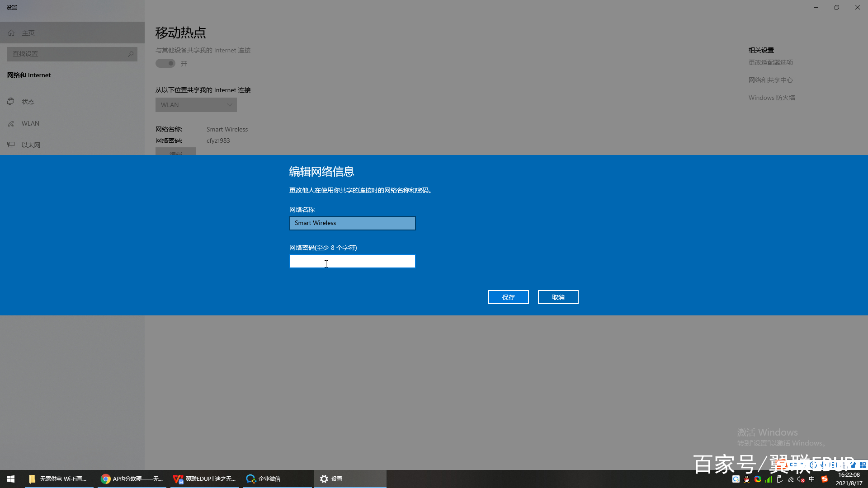868x488 pixels.
Task: Switch to the 翼联EDUP WPS taskbar window
Action: (205, 479)
